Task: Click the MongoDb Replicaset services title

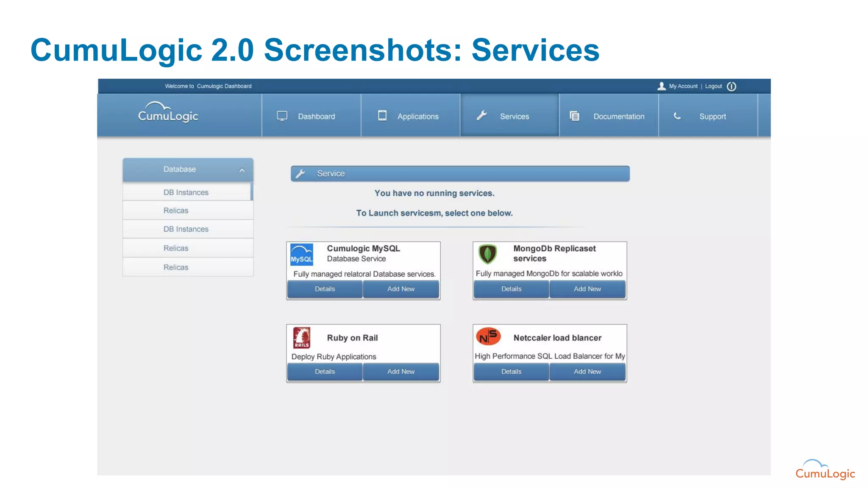Action: pos(554,253)
